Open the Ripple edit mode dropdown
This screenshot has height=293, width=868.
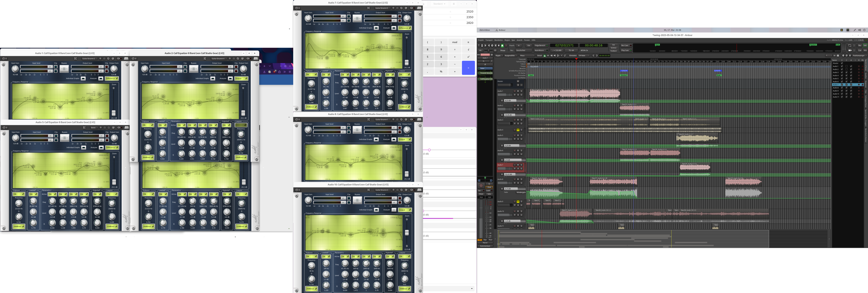[x=499, y=56]
